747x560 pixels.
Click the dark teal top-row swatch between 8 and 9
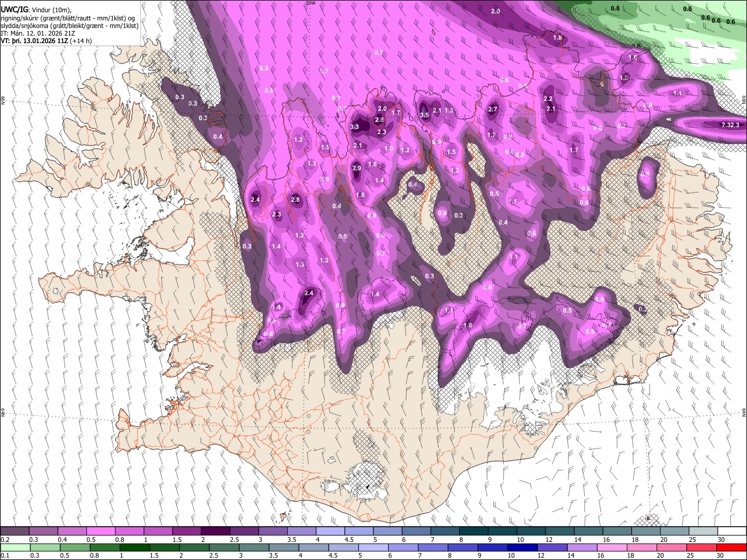(x=473, y=531)
